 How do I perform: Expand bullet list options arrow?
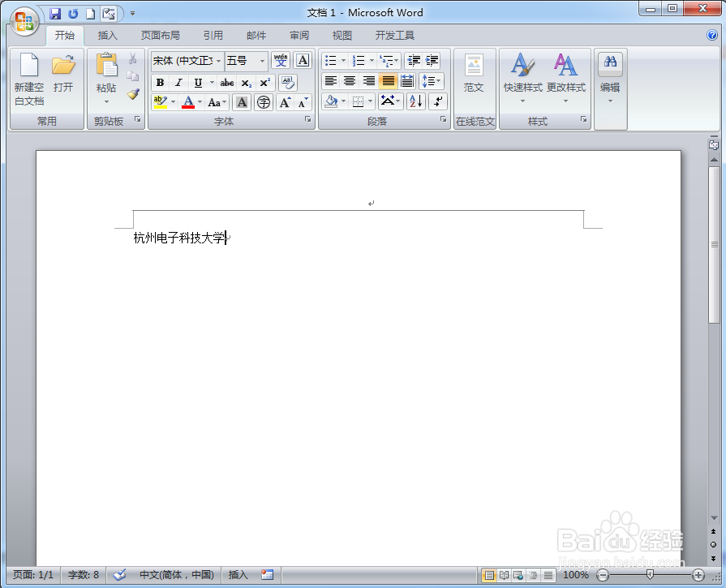point(344,60)
